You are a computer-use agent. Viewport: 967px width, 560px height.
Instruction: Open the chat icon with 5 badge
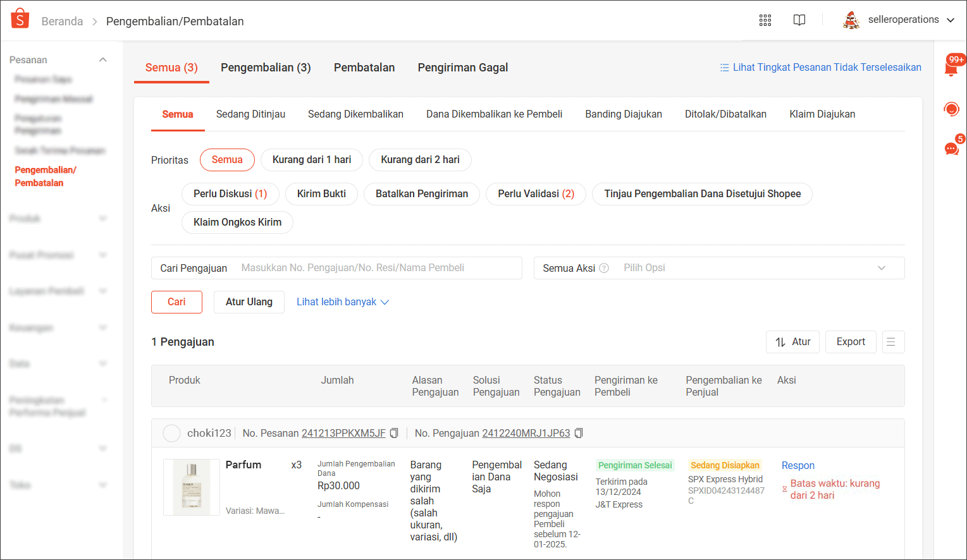pyautogui.click(x=951, y=149)
